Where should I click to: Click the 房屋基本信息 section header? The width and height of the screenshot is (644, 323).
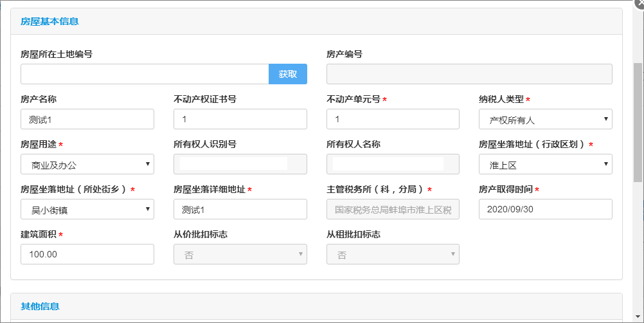tap(49, 21)
